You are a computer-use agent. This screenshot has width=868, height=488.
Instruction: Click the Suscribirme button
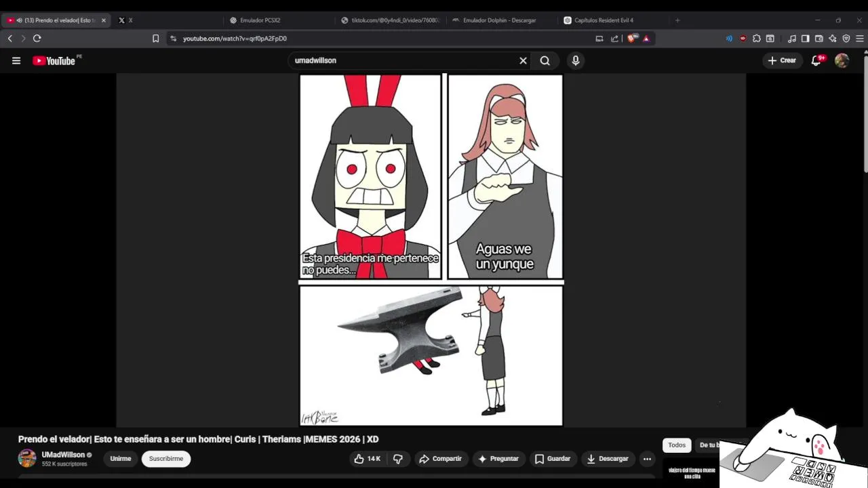click(166, 459)
